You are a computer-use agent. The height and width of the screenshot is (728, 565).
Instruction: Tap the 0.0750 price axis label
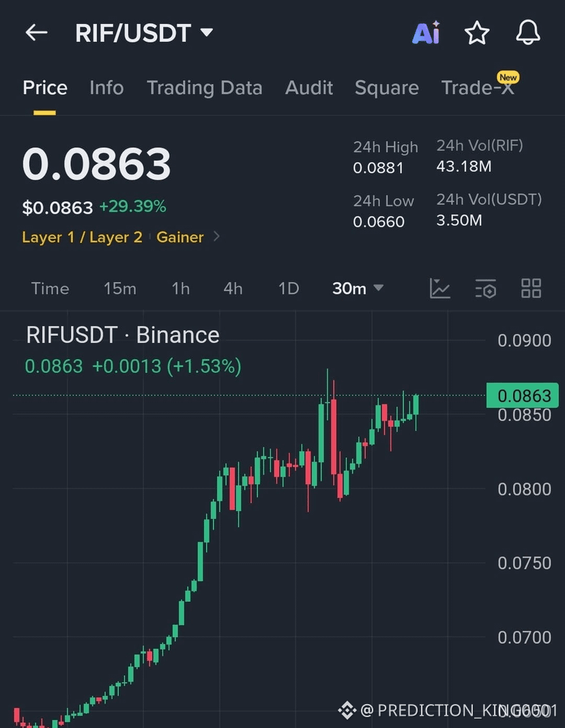524,563
